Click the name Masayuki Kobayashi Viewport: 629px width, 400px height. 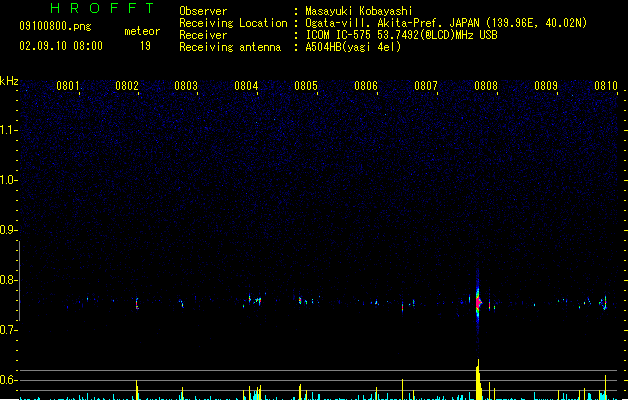359,11
